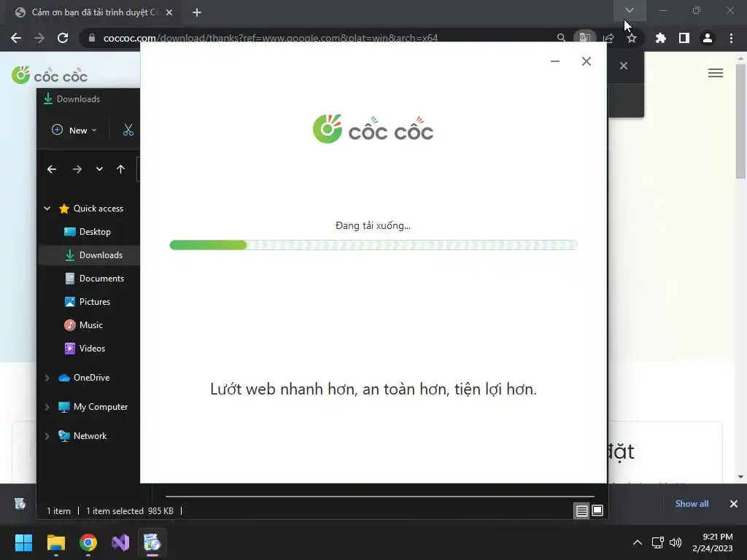Expand the My Computer tree node

(x=47, y=407)
